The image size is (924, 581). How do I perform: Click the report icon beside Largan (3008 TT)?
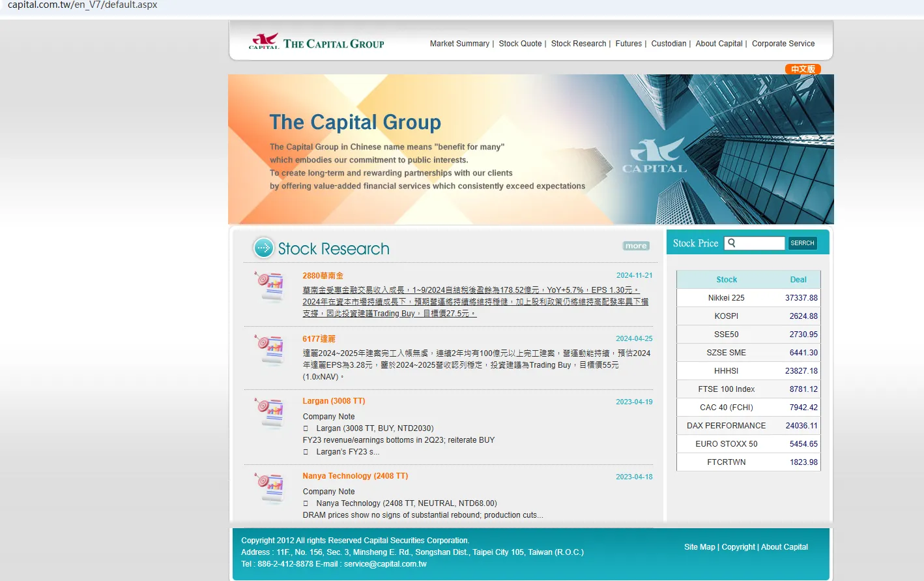[x=270, y=413]
